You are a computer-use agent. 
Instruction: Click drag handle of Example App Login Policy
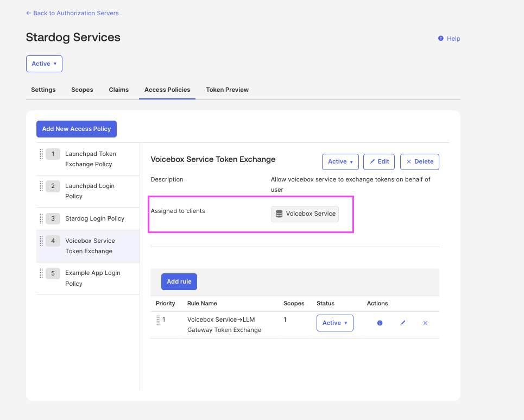click(41, 273)
